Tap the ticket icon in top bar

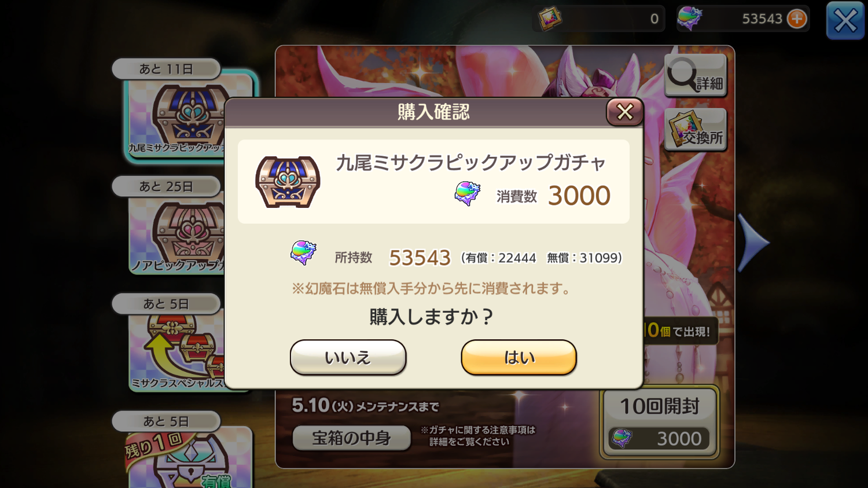(x=549, y=19)
